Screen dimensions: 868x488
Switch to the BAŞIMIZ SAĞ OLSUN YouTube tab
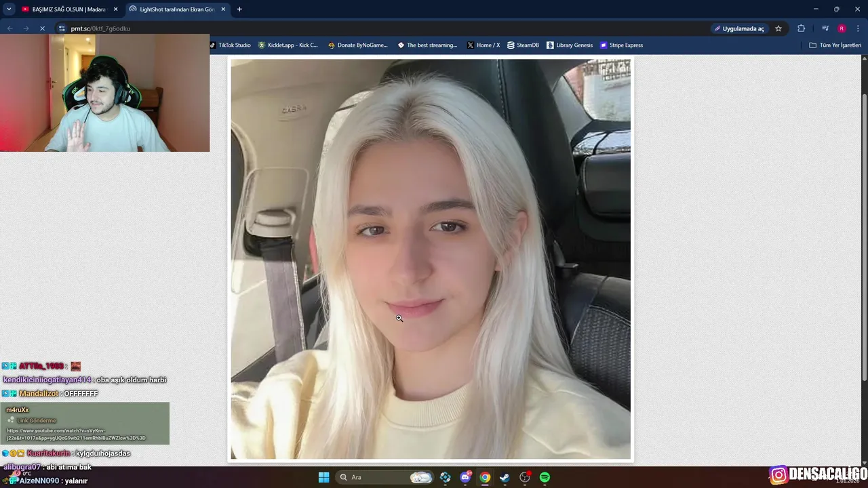click(x=68, y=9)
